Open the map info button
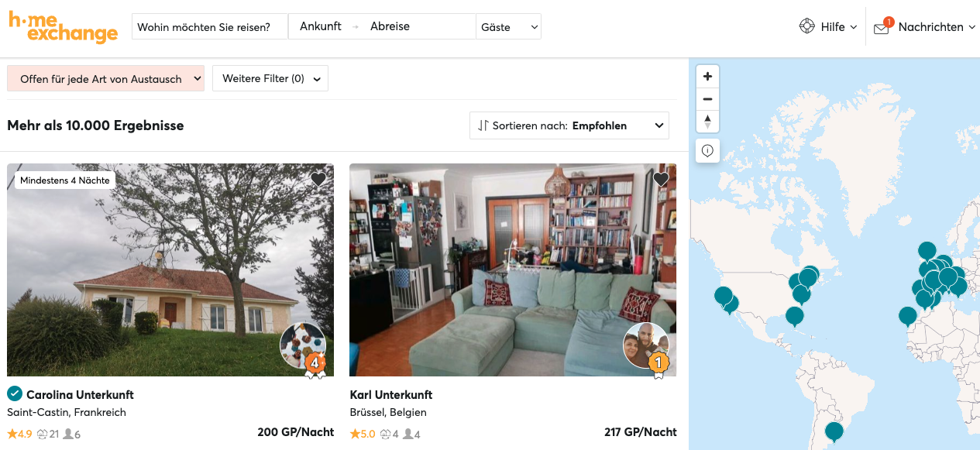The height and width of the screenshot is (450, 980). click(707, 151)
